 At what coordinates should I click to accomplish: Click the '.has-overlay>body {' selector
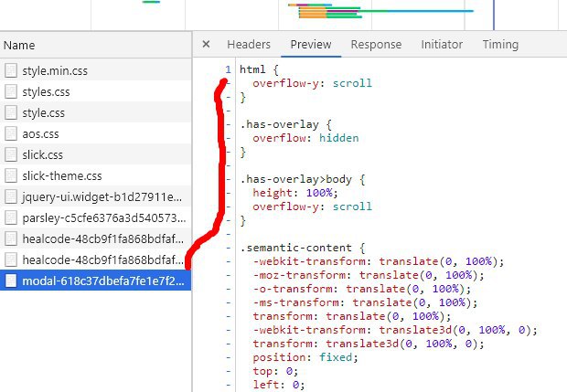303,179
